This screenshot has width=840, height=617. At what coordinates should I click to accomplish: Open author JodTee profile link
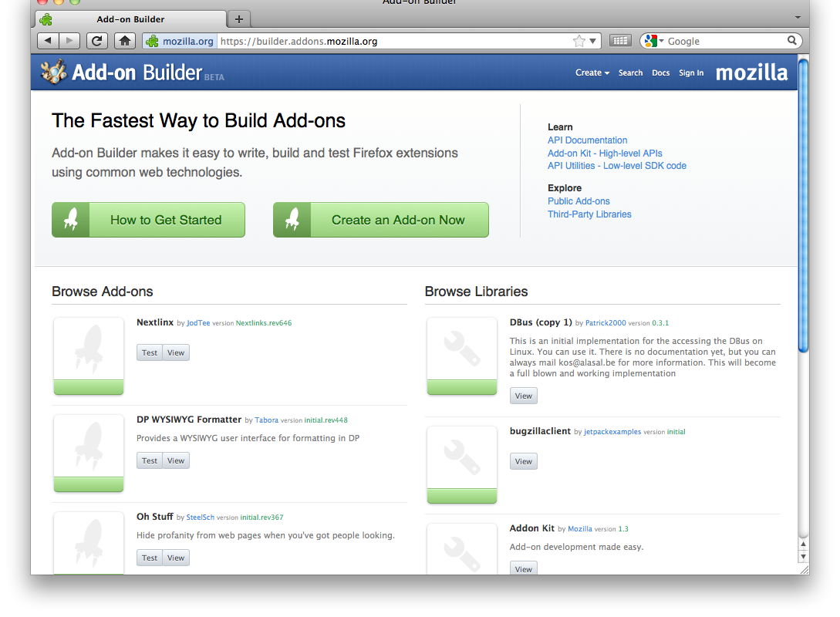click(x=198, y=323)
